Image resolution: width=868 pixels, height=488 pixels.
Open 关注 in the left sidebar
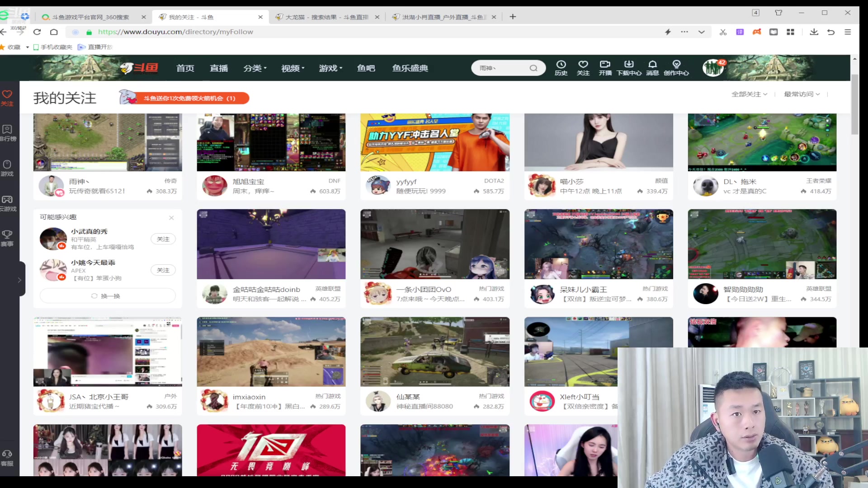click(7, 98)
